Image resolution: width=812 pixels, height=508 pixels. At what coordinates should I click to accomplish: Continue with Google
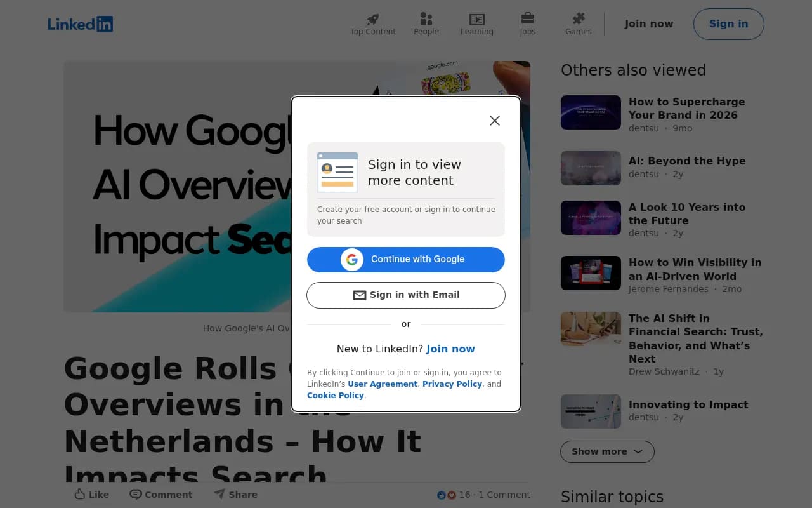[x=406, y=260]
